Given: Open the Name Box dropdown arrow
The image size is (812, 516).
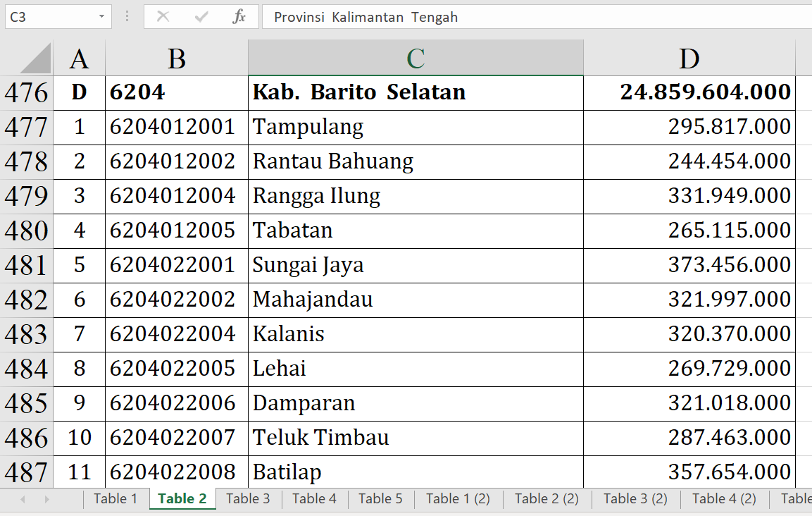Looking at the screenshot, I should [102, 17].
